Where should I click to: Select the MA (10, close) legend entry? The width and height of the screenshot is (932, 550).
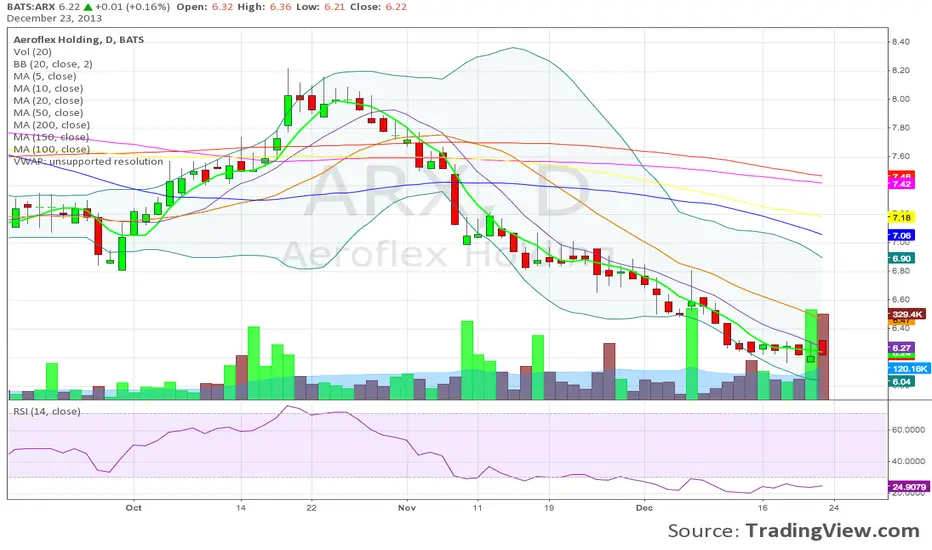48,89
